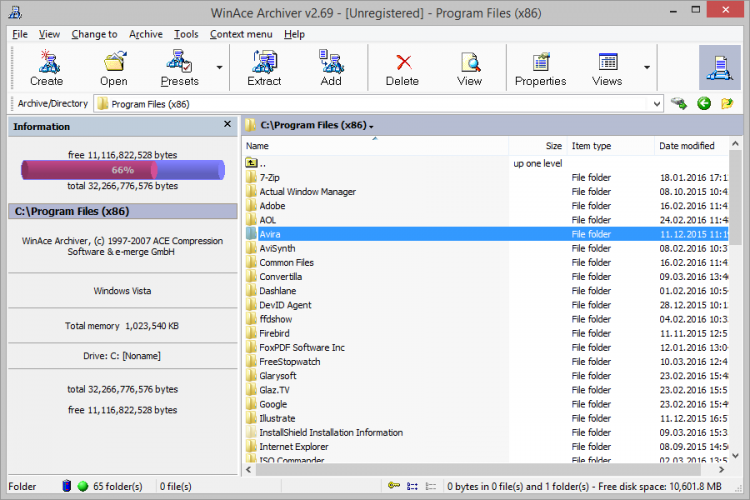
Task: Click the Presets toolbar icon
Action: (x=179, y=67)
